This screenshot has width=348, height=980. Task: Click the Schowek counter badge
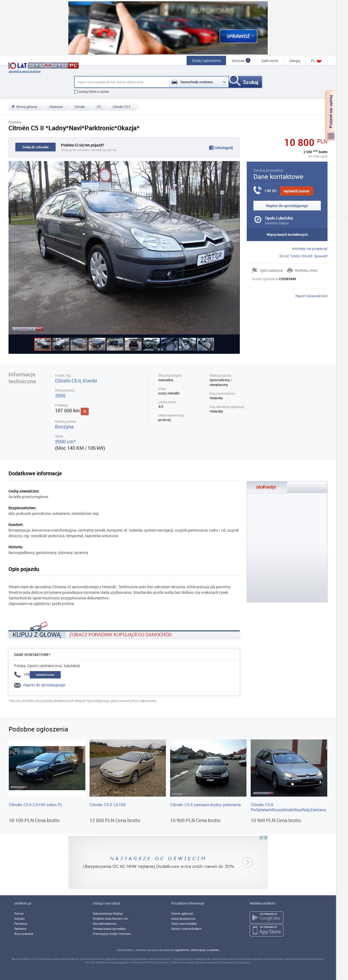248,61
